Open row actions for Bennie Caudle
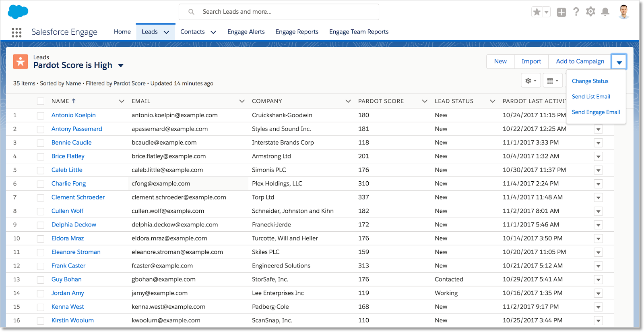 pos(599,143)
